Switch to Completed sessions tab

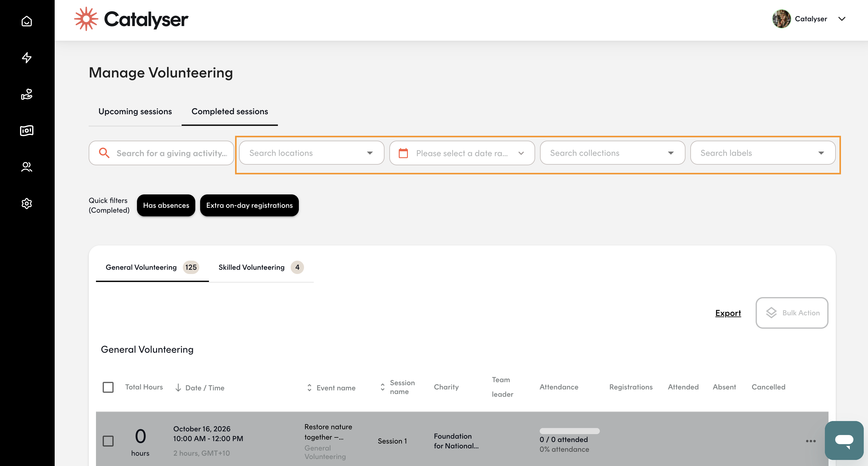(x=230, y=111)
